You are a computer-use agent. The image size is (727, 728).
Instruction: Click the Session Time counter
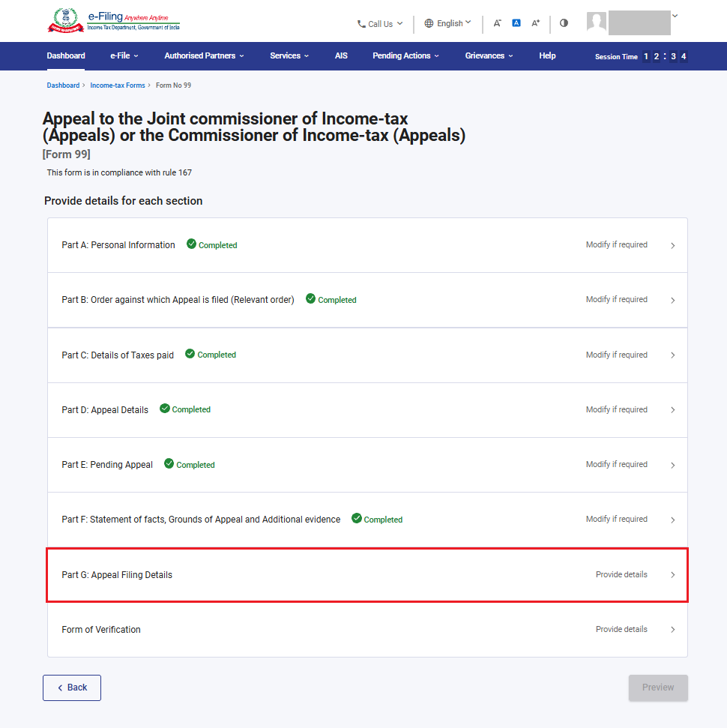click(x=641, y=57)
